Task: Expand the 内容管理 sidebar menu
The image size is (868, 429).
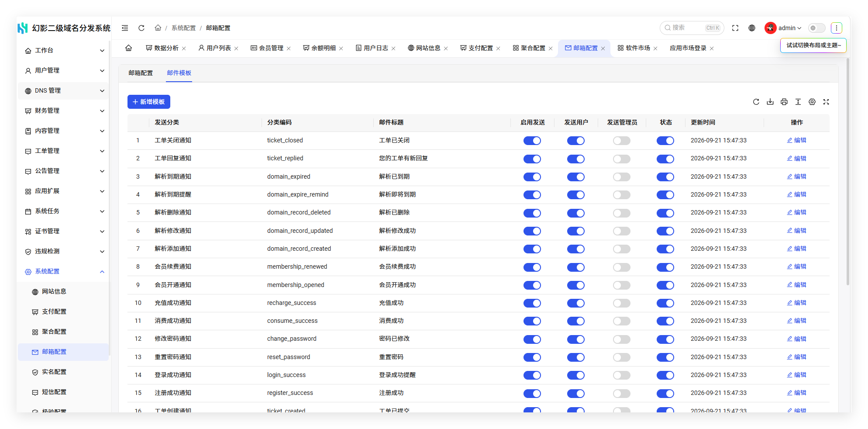Action: [x=63, y=131]
